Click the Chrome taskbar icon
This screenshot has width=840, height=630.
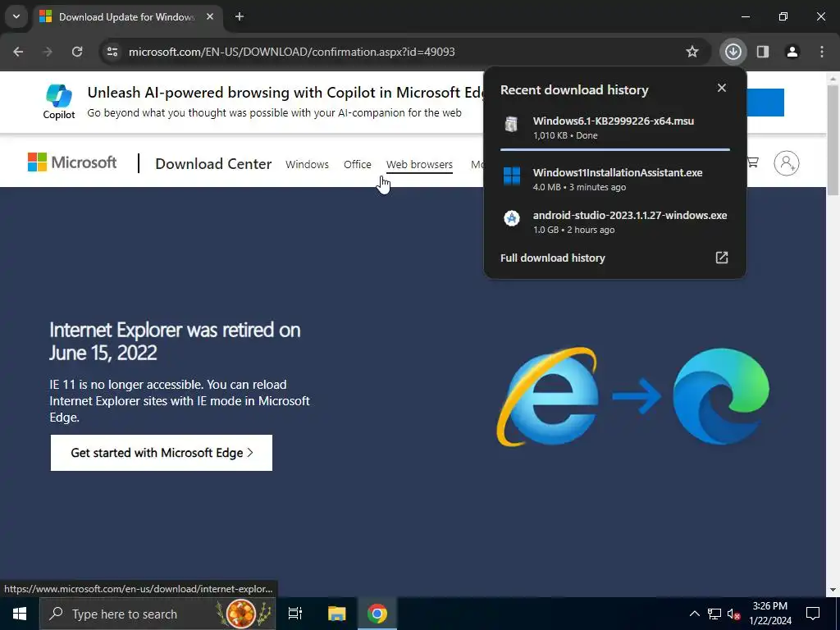377,614
